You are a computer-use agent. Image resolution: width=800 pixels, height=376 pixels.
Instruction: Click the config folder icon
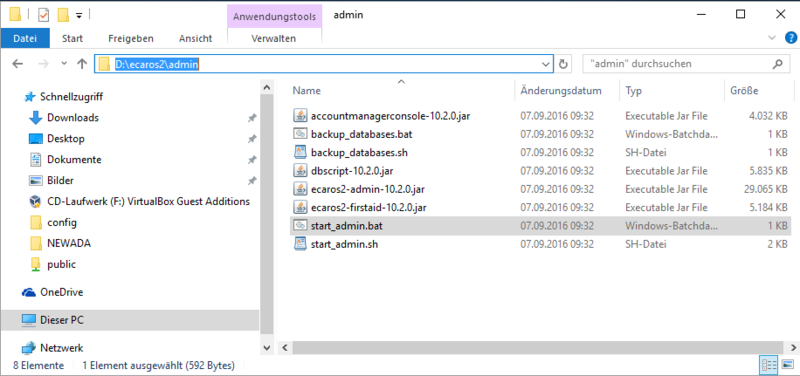(35, 222)
